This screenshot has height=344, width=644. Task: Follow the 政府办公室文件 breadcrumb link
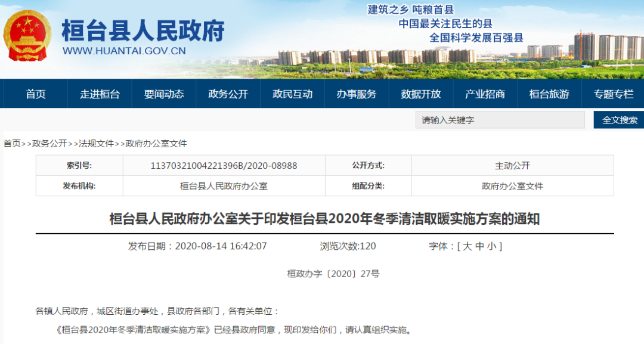156,143
